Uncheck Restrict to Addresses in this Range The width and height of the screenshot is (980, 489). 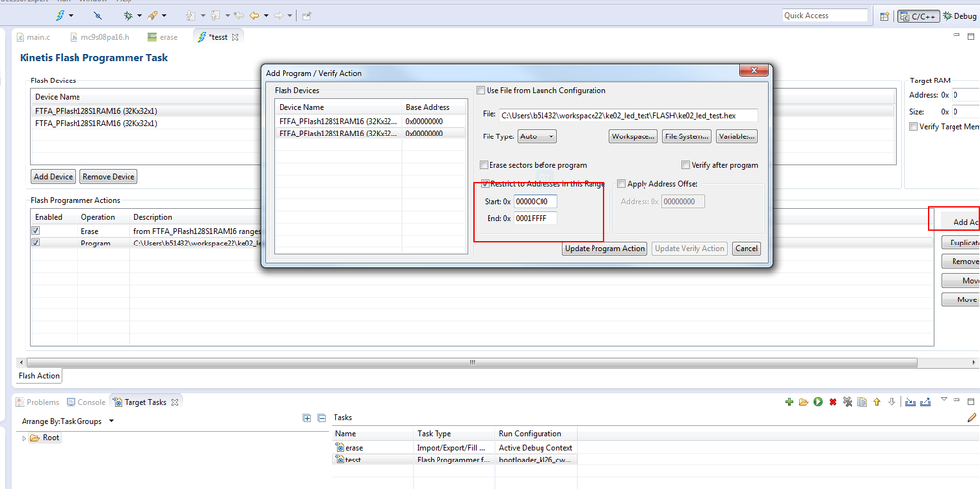click(485, 184)
